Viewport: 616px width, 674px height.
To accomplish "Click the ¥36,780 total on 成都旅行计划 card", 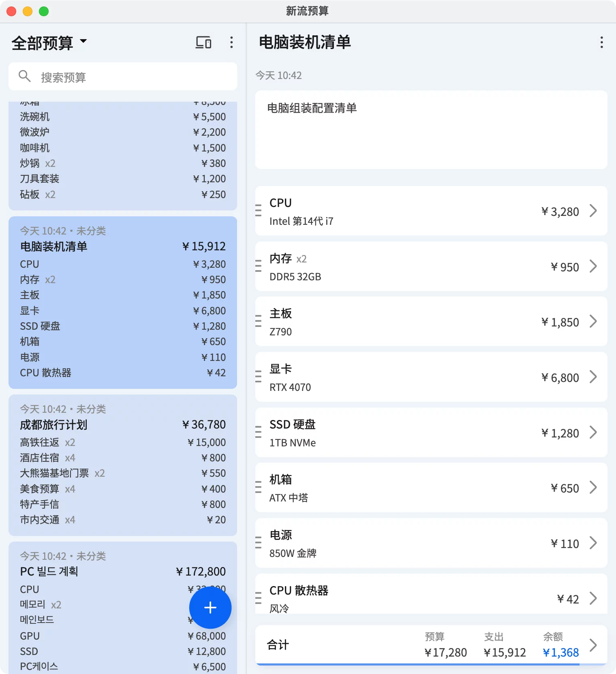I will 204,424.
